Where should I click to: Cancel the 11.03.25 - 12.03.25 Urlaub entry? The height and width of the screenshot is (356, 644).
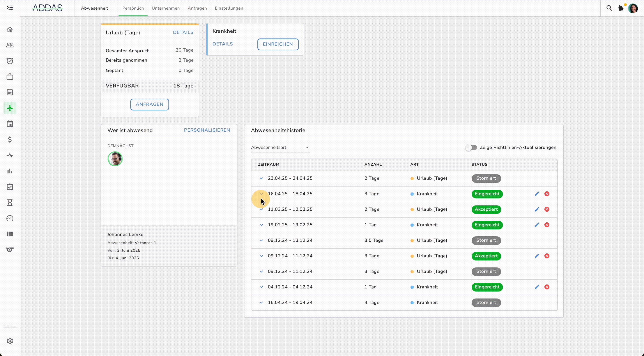pos(547,209)
